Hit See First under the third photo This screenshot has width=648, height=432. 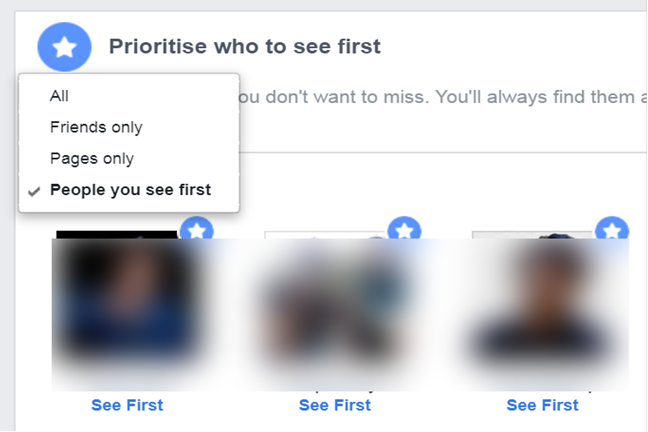coord(542,405)
